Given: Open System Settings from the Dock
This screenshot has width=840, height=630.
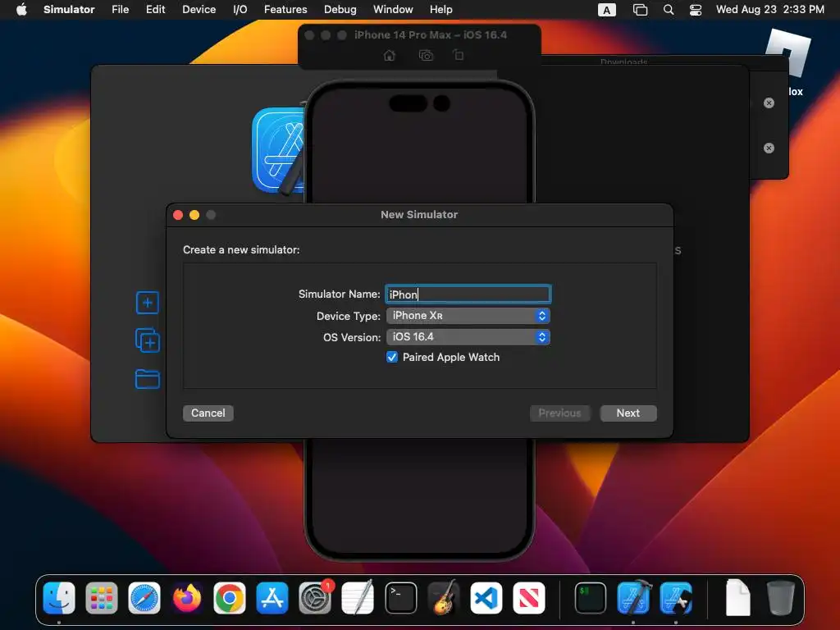Looking at the screenshot, I should tap(315, 598).
